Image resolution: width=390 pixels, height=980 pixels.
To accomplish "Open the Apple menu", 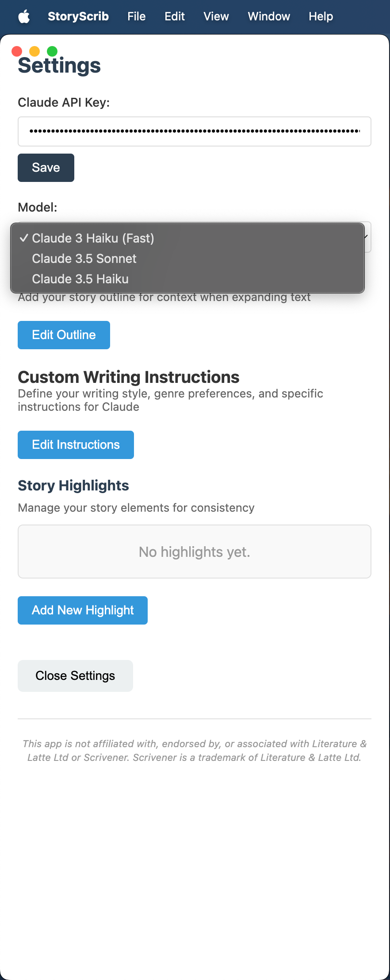I will (24, 17).
